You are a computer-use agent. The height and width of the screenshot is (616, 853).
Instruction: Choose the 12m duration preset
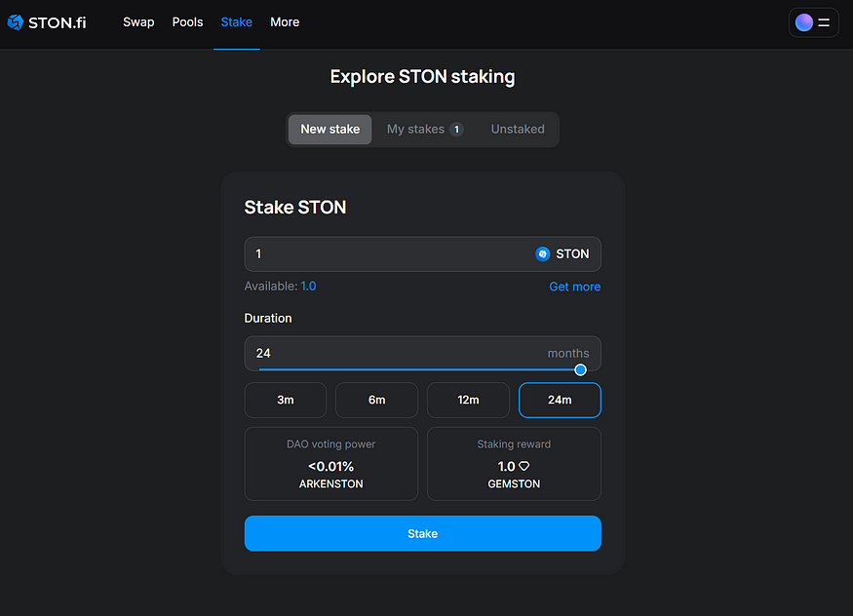click(468, 401)
